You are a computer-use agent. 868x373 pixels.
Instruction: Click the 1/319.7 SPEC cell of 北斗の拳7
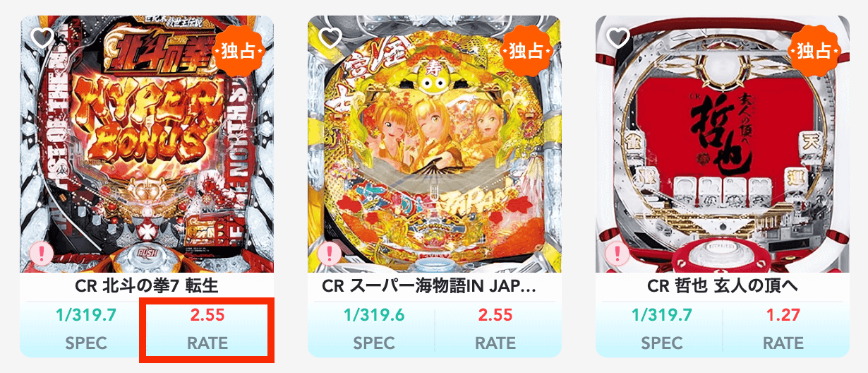tap(86, 330)
